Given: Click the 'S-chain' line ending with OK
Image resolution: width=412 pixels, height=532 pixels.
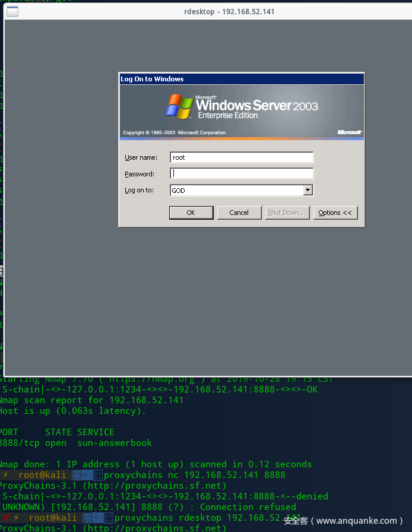Looking at the screenshot, I should [x=159, y=389].
